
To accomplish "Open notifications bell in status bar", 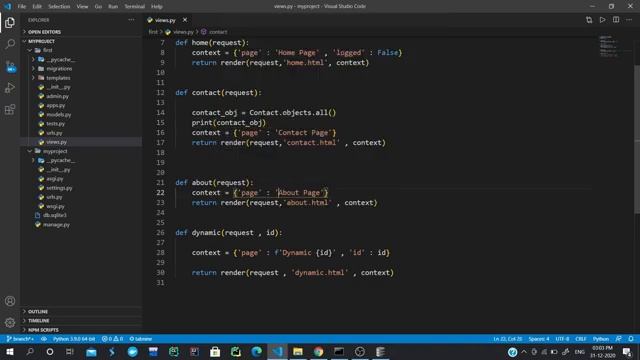I will click(631, 339).
